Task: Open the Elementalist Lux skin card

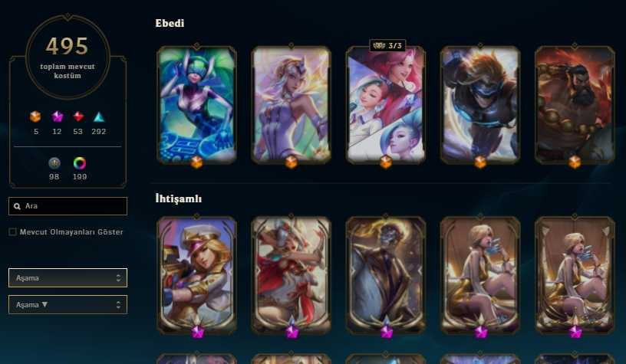Action: pos(292,105)
